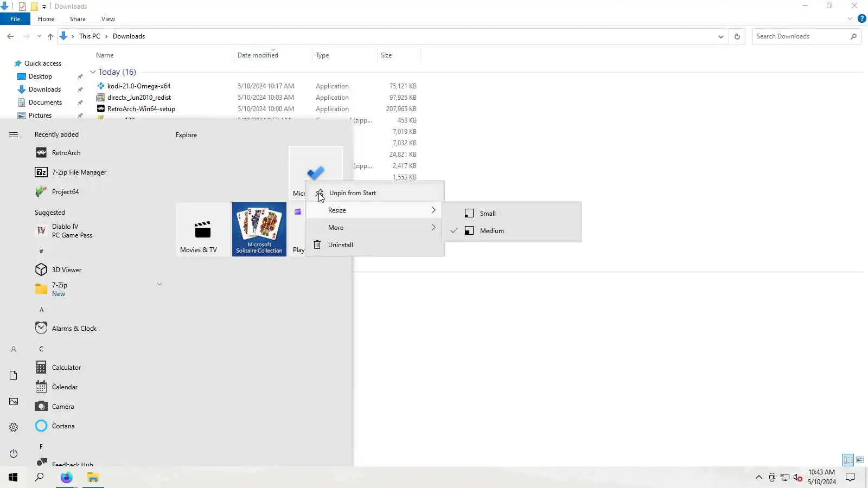Open the Resize submenu
This screenshot has width=868, height=488.
click(375, 210)
